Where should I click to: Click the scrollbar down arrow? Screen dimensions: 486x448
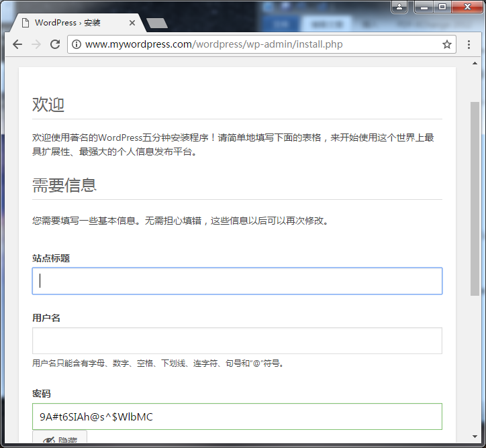475,437
